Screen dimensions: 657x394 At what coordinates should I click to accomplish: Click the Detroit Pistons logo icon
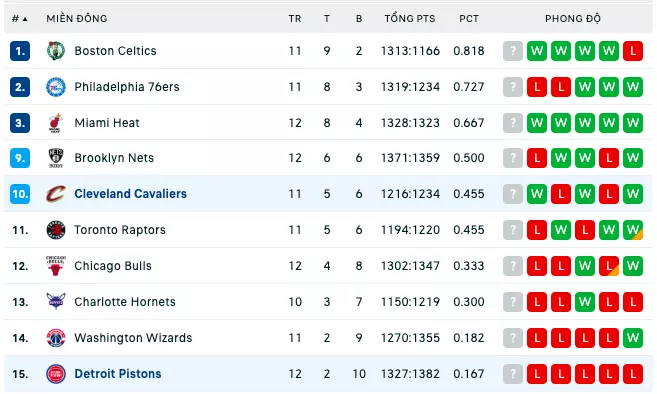tap(56, 374)
